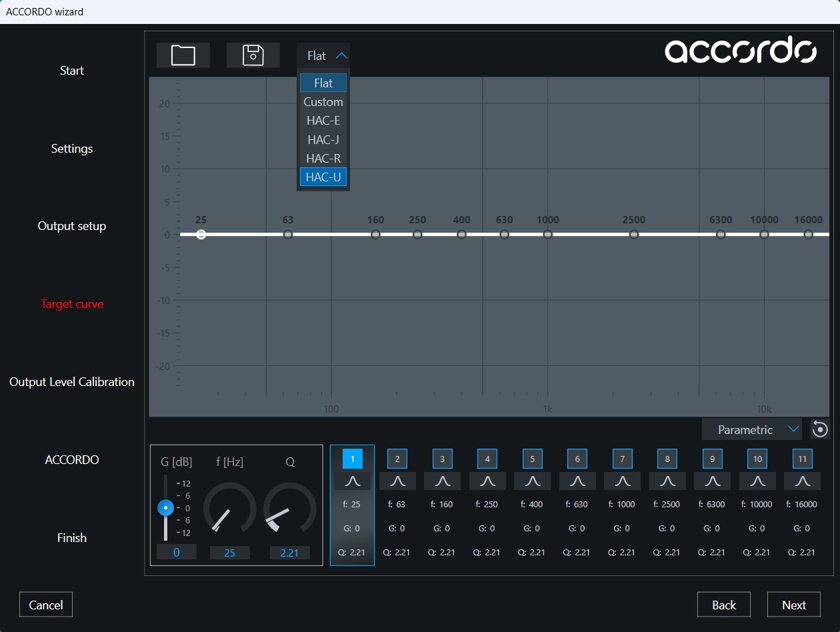
Task: Click the G [dB] gain slider handle
Action: [x=165, y=507]
